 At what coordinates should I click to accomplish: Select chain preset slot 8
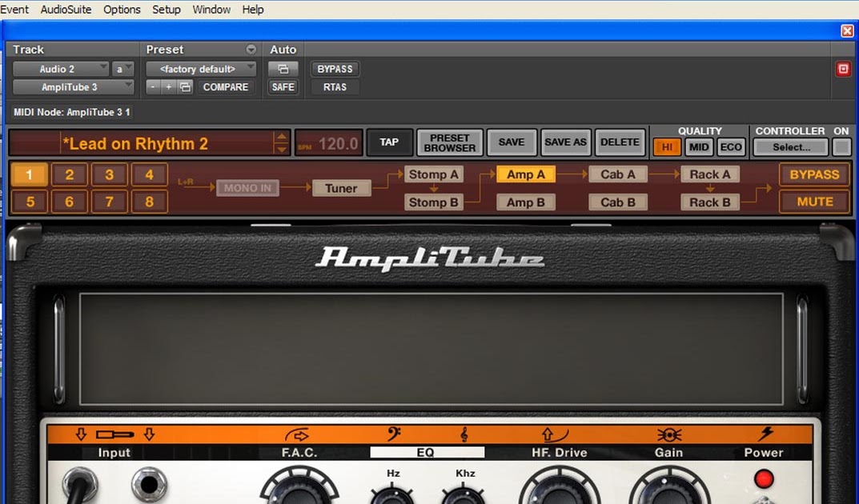click(x=149, y=202)
